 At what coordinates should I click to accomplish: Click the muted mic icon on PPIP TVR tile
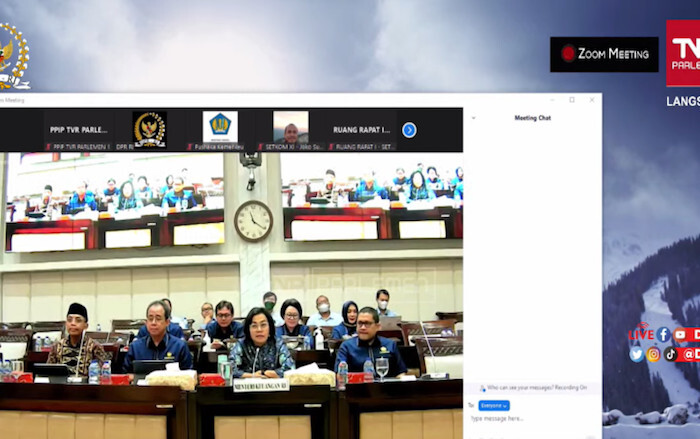(x=48, y=146)
